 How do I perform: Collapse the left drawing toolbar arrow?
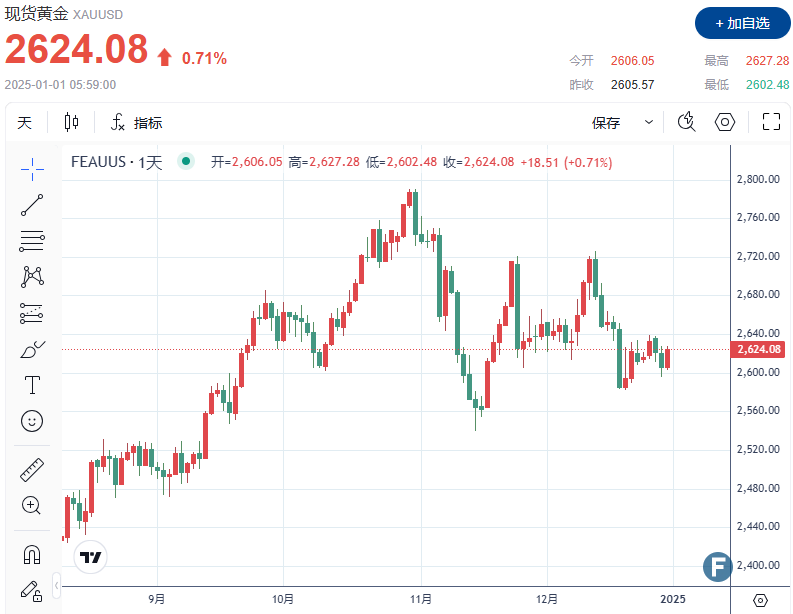(57, 583)
